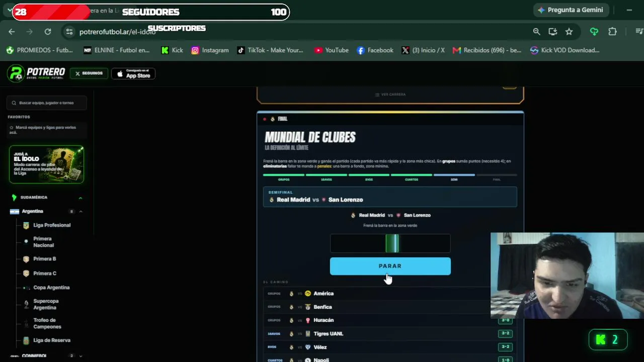Click the Potrero logo
The width and height of the screenshot is (644, 362).
coord(36,73)
